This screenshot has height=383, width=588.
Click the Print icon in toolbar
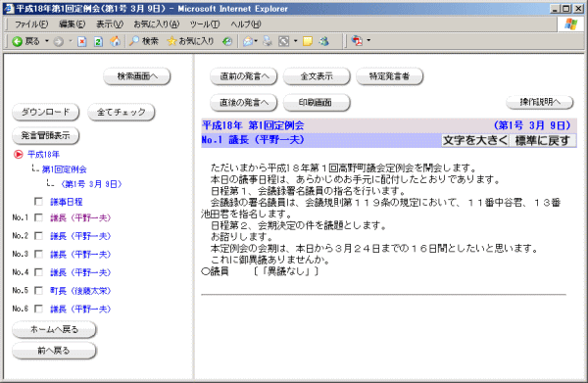pos(268,41)
